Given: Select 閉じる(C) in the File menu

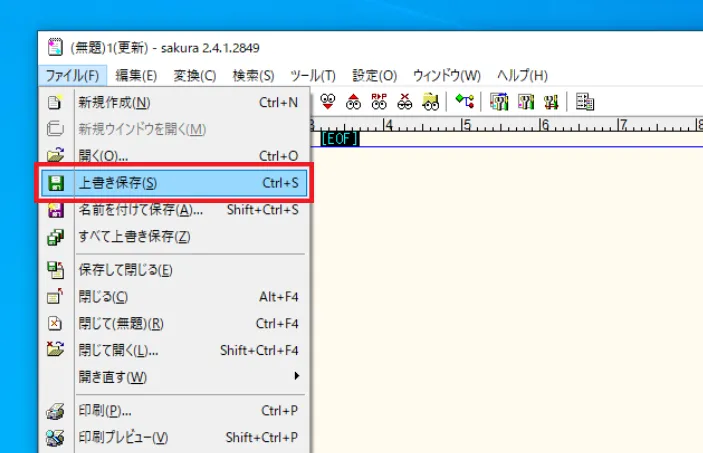Looking at the screenshot, I should point(174,297).
